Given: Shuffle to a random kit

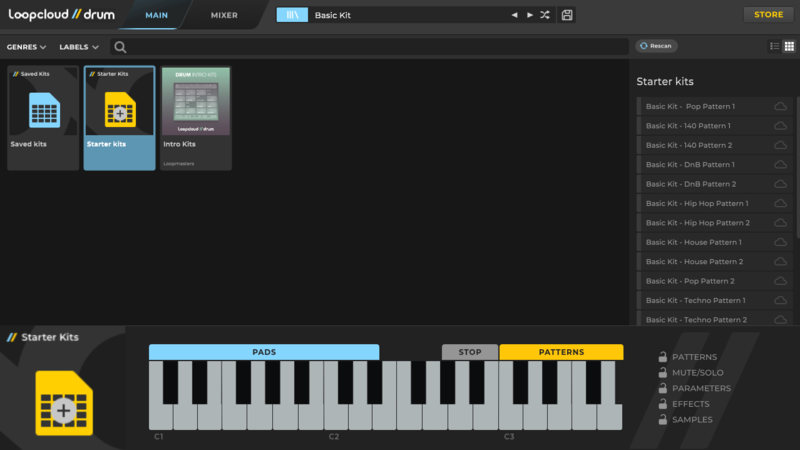Looking at the screenshot, I should (544, 15).
